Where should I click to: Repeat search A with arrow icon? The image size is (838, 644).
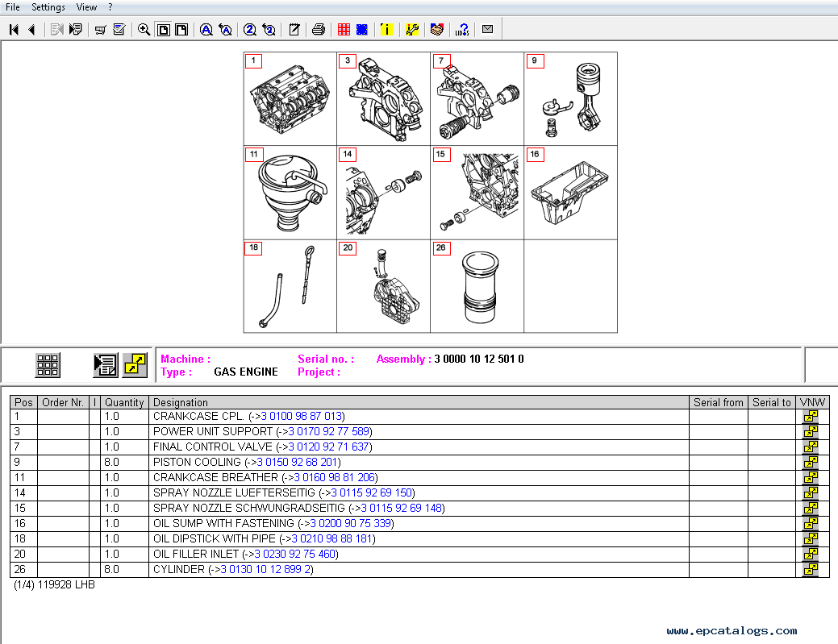(226, 30)
